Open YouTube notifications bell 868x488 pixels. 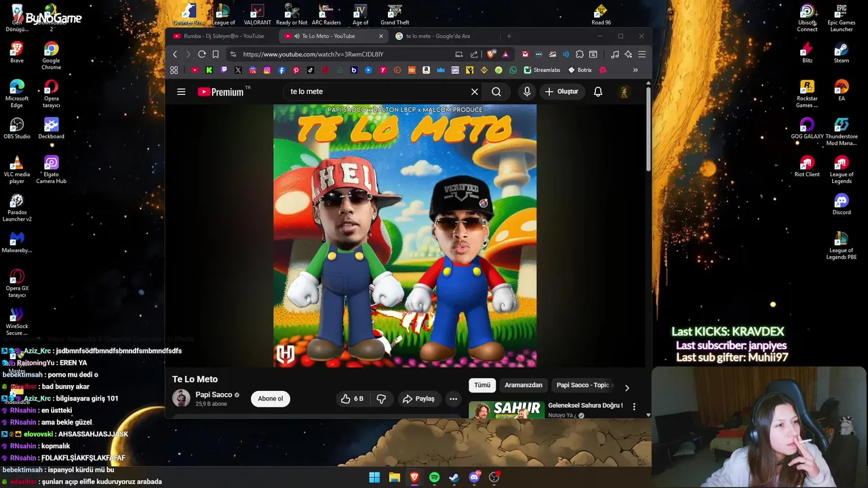pos(598,91)
